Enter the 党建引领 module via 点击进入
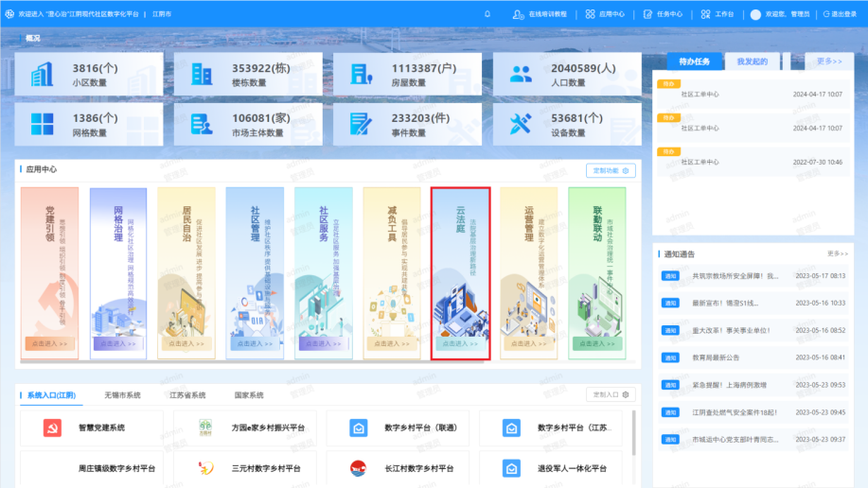Screen dimensions: 868x488 pos(49,344)
